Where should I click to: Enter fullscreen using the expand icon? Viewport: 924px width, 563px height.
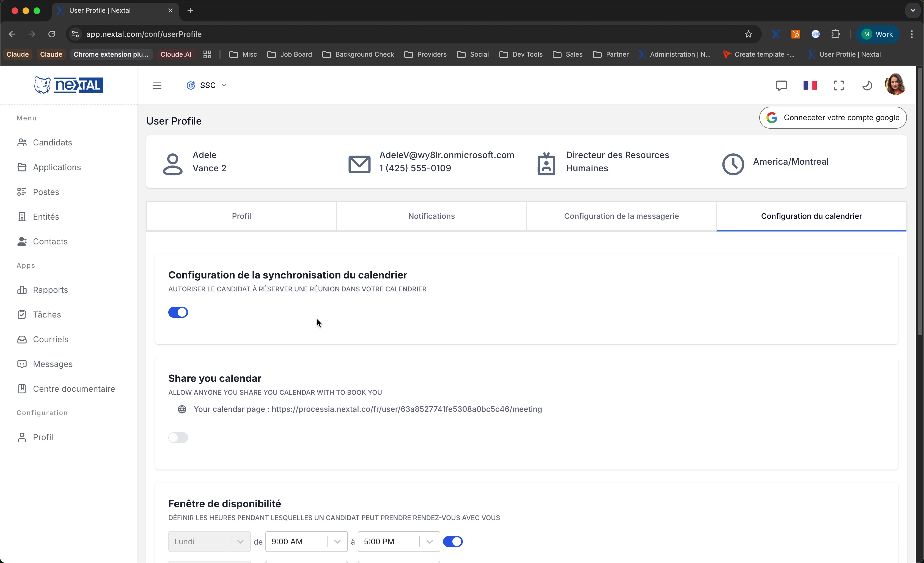click(838, 85)
